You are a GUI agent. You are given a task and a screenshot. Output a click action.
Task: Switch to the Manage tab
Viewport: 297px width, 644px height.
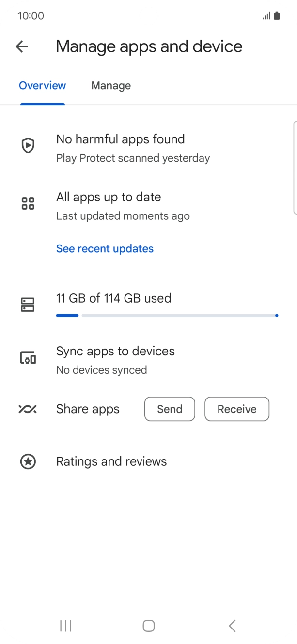point(111,86)
